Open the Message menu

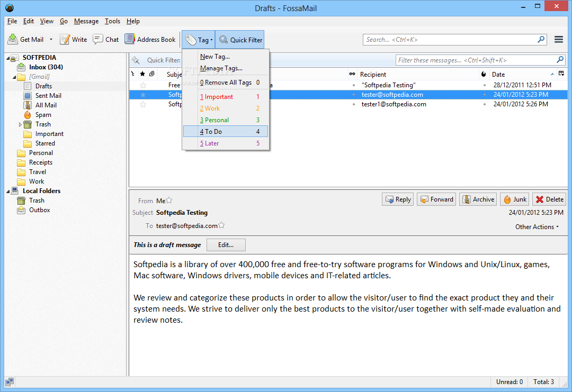(86, 21)
